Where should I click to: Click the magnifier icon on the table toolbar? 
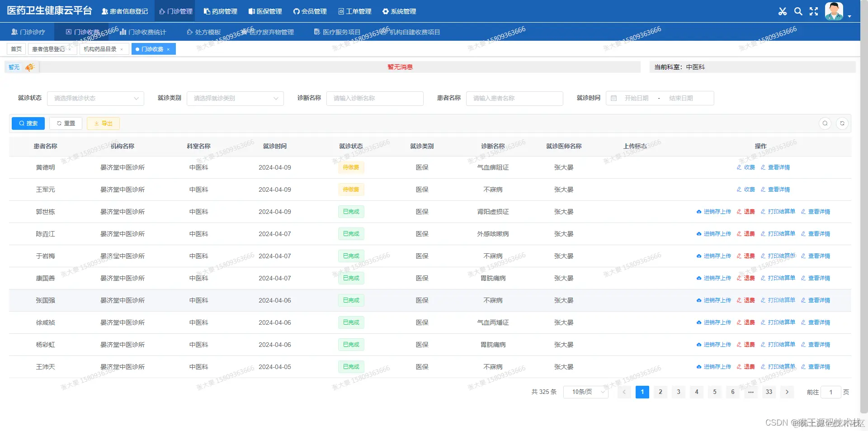pyautogui.click(x=825, y=123)
